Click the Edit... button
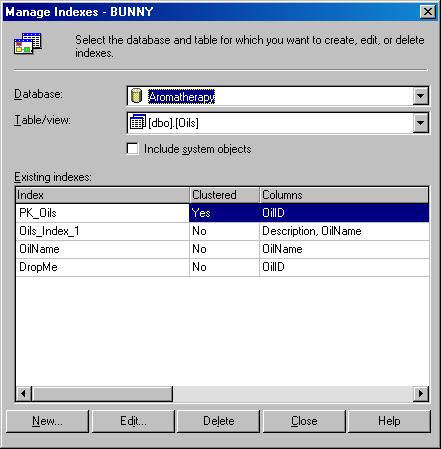Screen dimensions: 441x449 133,421
